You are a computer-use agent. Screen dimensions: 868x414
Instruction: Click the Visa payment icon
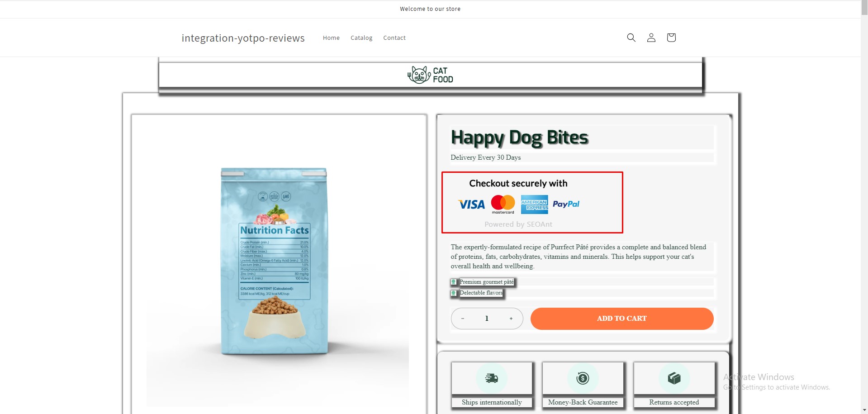click(x=471, y=205)
